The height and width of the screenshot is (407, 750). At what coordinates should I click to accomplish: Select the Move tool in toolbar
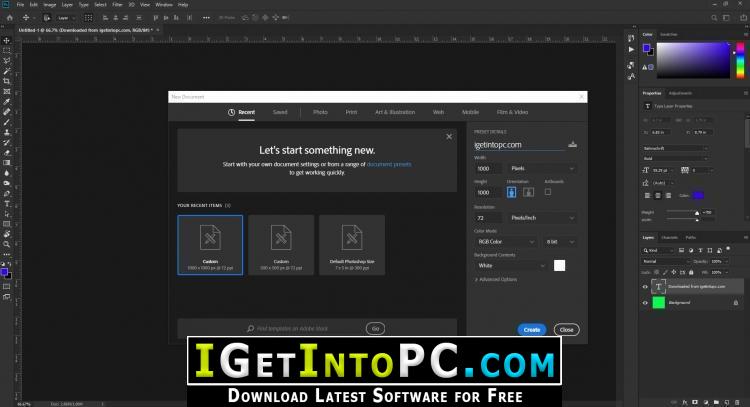[7, 40]
